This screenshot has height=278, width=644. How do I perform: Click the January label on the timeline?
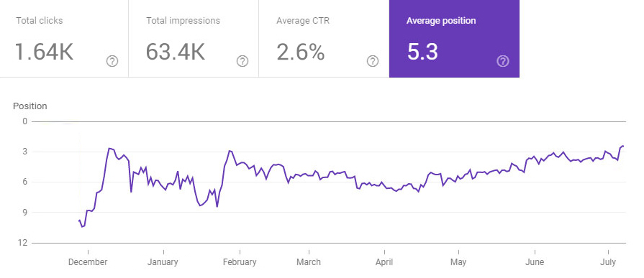point(163,262)
